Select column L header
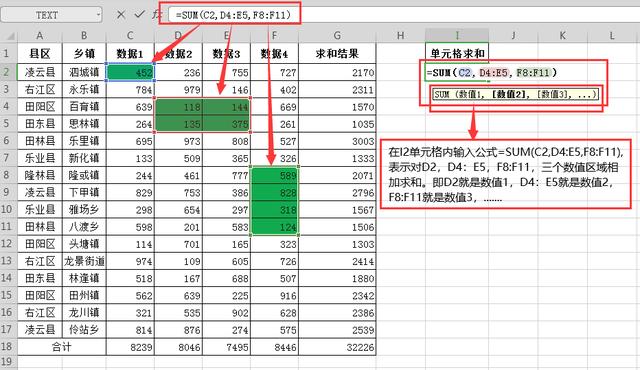The height and width of the screenshot is (370, 640). point(612,35)
